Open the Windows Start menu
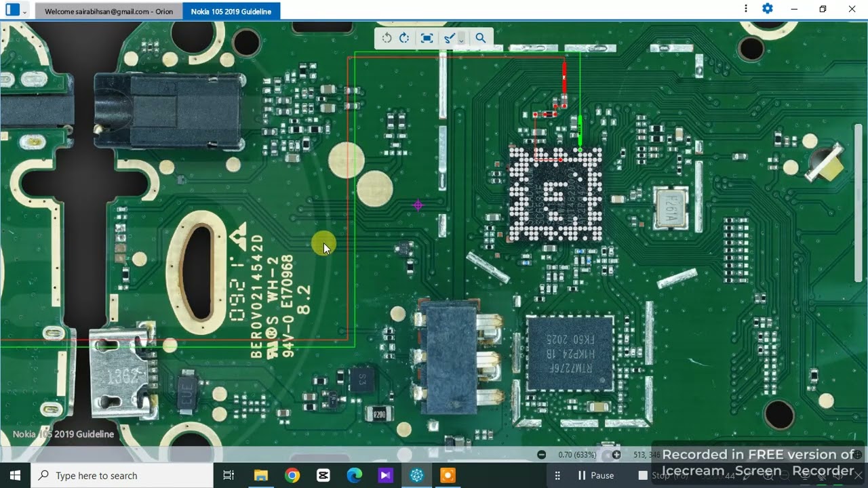The image size is (868, 488). point(15,476)
